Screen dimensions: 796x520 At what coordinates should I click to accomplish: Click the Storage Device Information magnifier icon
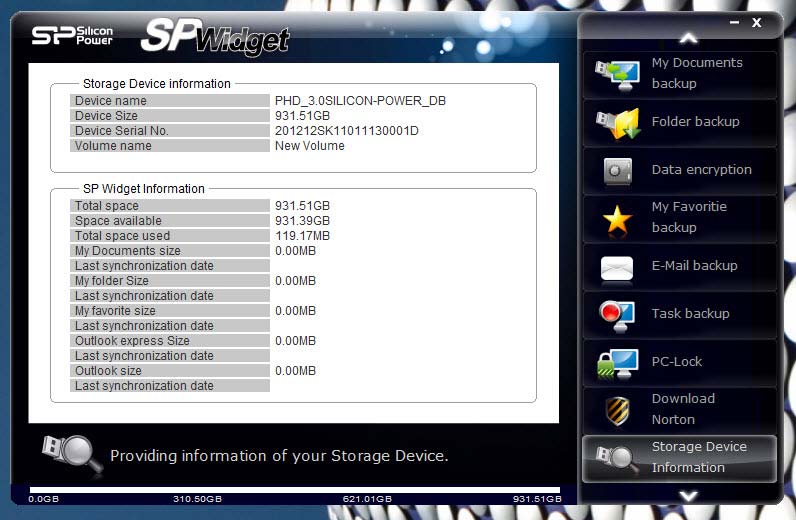[x=617, y=458]
